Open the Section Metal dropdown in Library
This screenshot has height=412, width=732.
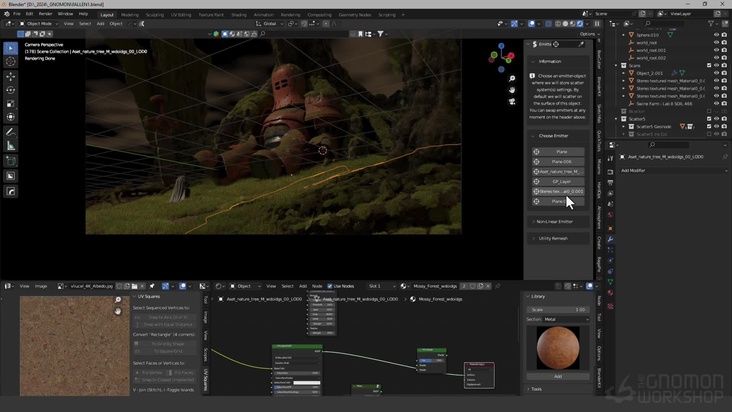click(566, 319)
